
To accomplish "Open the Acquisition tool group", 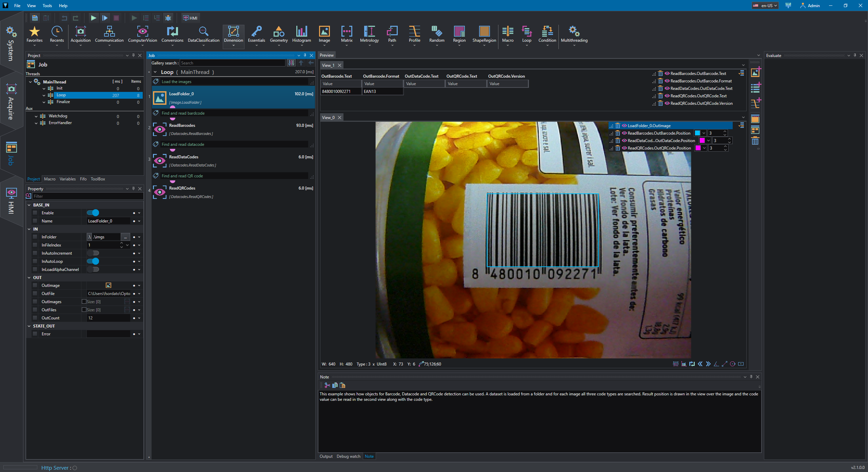I will [80, 35].
